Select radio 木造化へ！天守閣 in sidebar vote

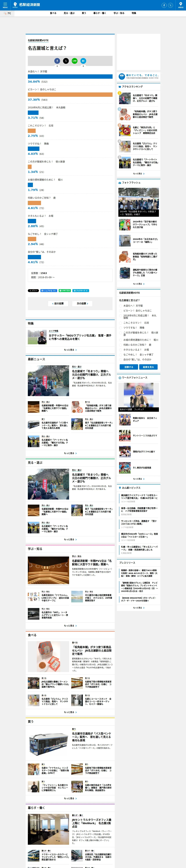point(121,306)
